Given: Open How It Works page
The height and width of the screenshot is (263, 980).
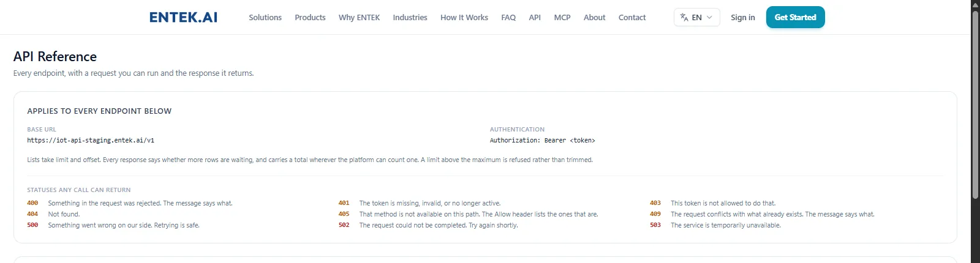Looking at the screenshot, I should click(x=464, y=17).
